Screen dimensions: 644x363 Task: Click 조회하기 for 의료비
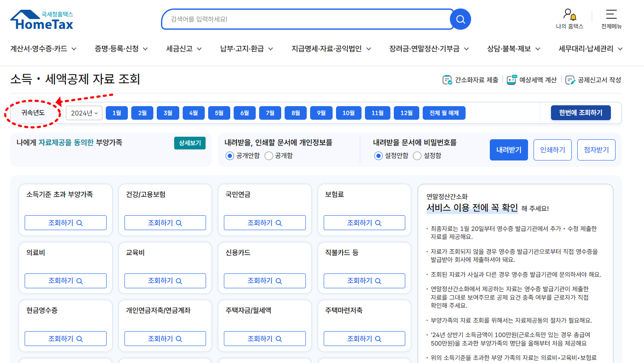[65, 281]
